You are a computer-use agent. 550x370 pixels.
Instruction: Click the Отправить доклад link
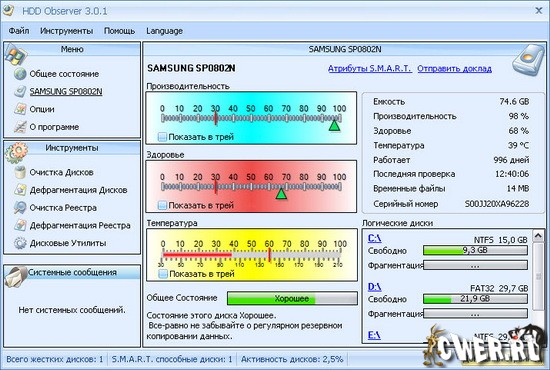[x=454, y=68]
